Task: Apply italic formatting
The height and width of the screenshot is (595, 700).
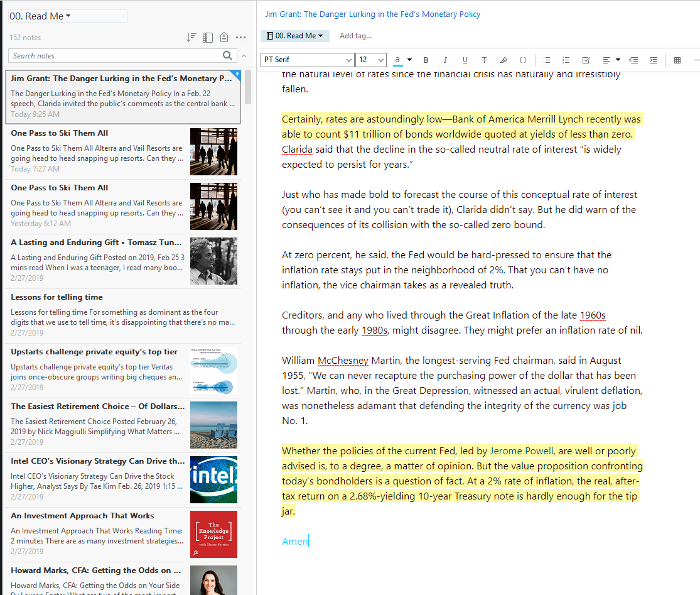Action: [x=445, y=60]
